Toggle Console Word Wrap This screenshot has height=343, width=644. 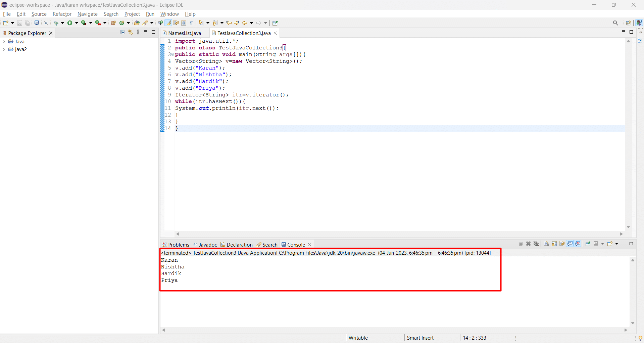(562, 244)
